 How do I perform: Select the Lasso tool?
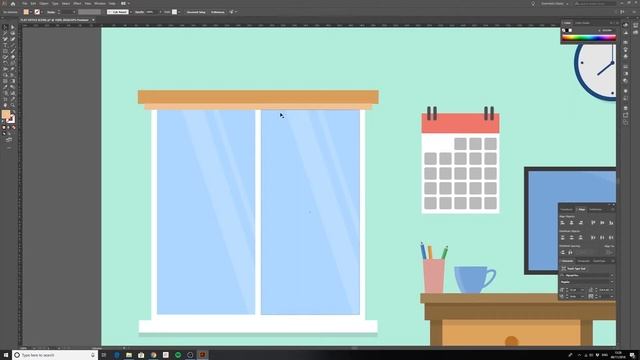[13, 33]
